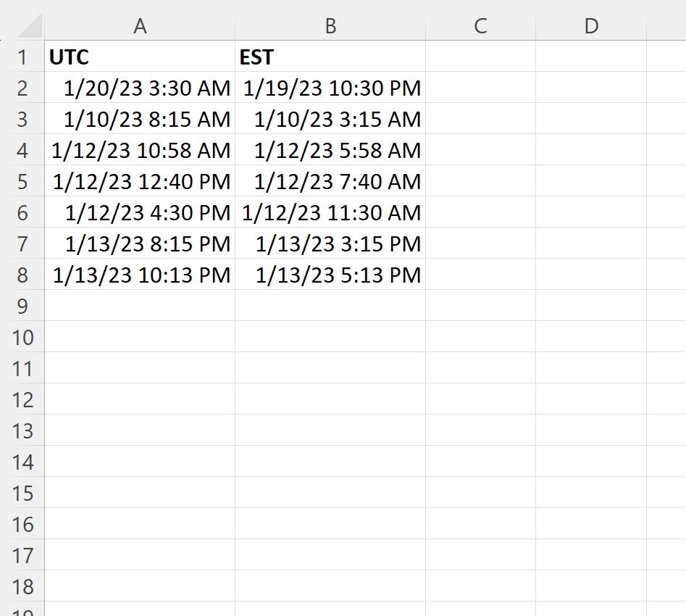Select the entire column C header

click(479, 25)
